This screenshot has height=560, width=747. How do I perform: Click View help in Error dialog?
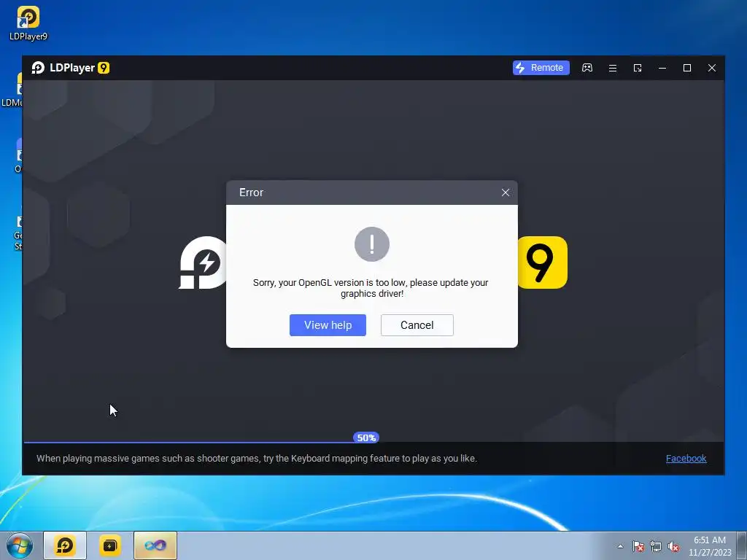coord(328,324)
